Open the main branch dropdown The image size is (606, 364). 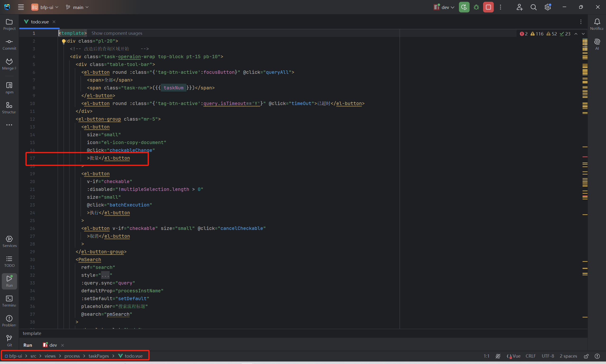coord(78,7)
